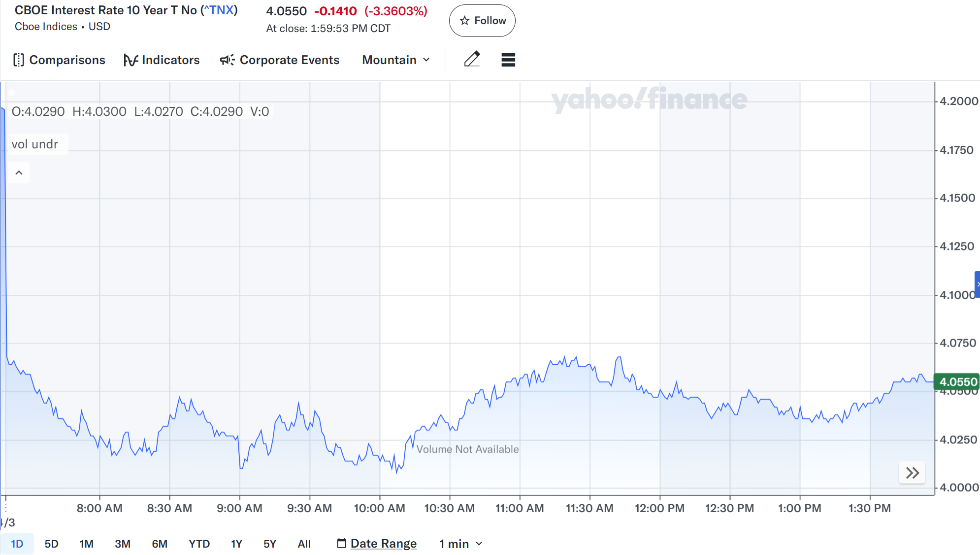This screenshot has width=980, height=555.
Task: Select the 5Y time range
Action: pyautogui.click(x=269, y=544)
